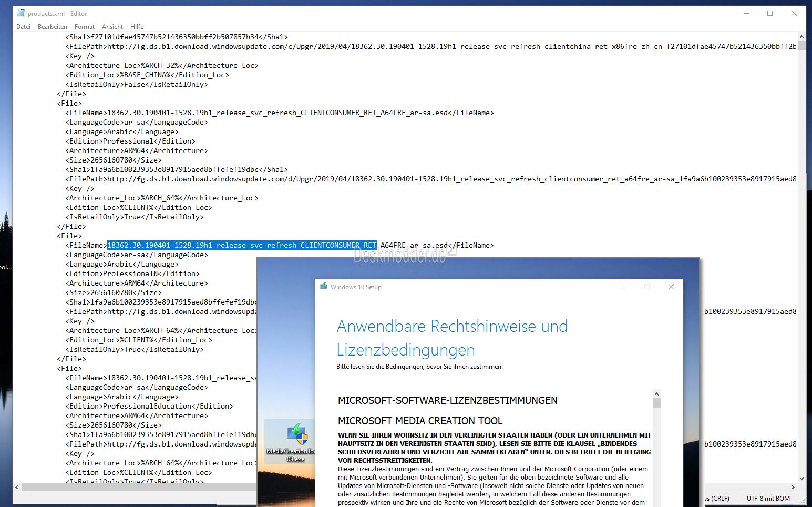Image resolution: width=812 pixels, height=507 pixels.
Task: Open the Hilfe menu
Action: click(137, 27)
